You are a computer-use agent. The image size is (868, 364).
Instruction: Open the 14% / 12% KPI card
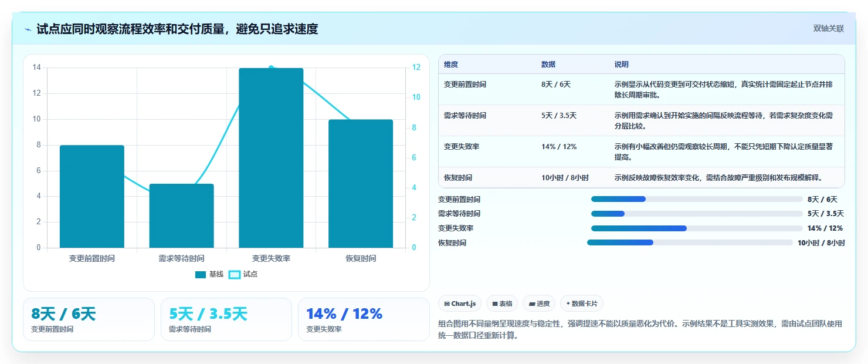364,319
